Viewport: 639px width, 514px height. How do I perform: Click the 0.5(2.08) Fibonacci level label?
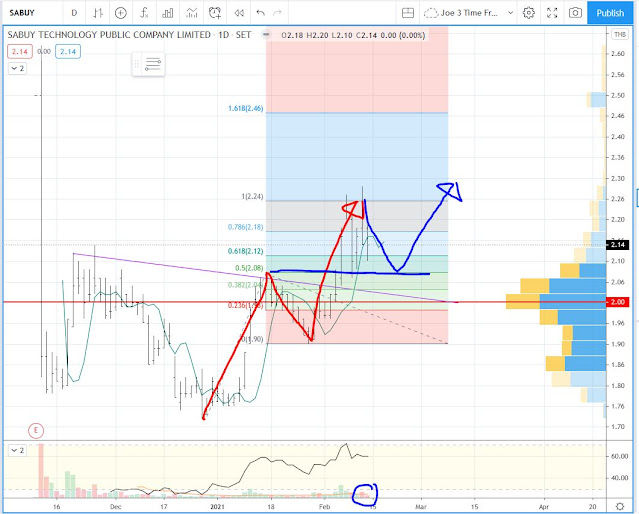pos(249,268)
